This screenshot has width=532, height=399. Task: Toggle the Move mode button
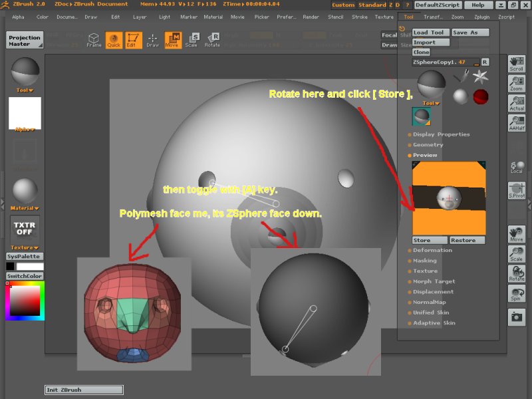pos(173,40)
